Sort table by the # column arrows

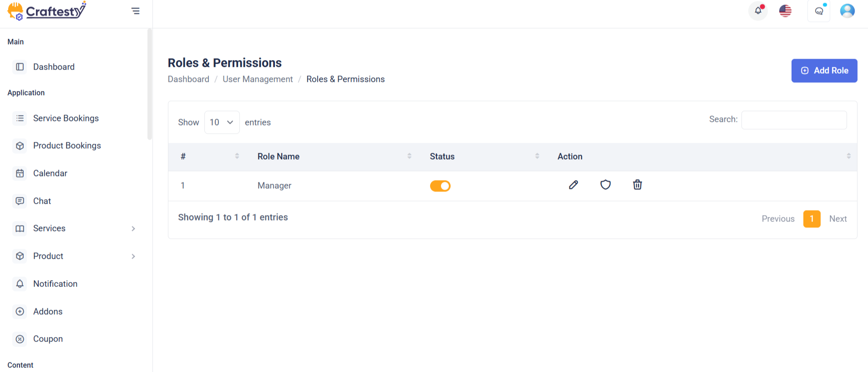237,156
